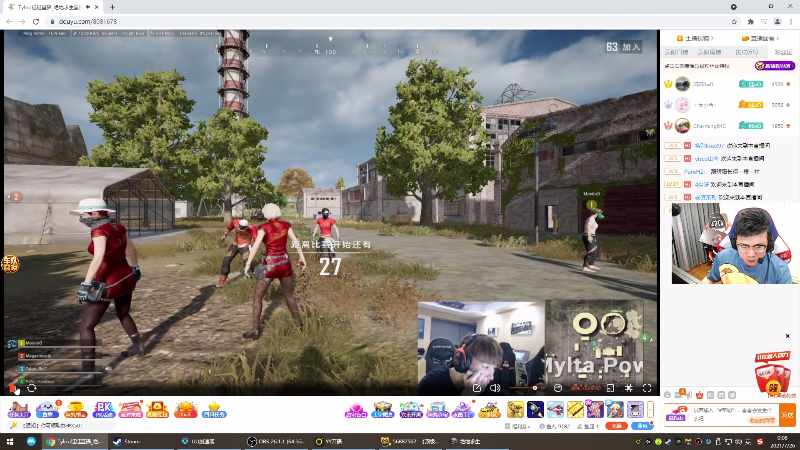
Task: Click username PureHZ in chat
Action: coord(694,171)
